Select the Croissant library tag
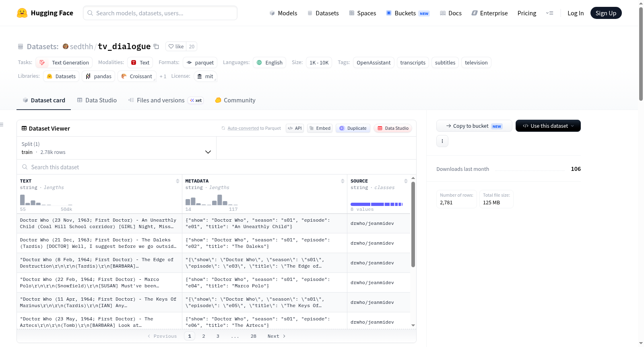The width and height of the screenshot is (644, 347). 136,76
